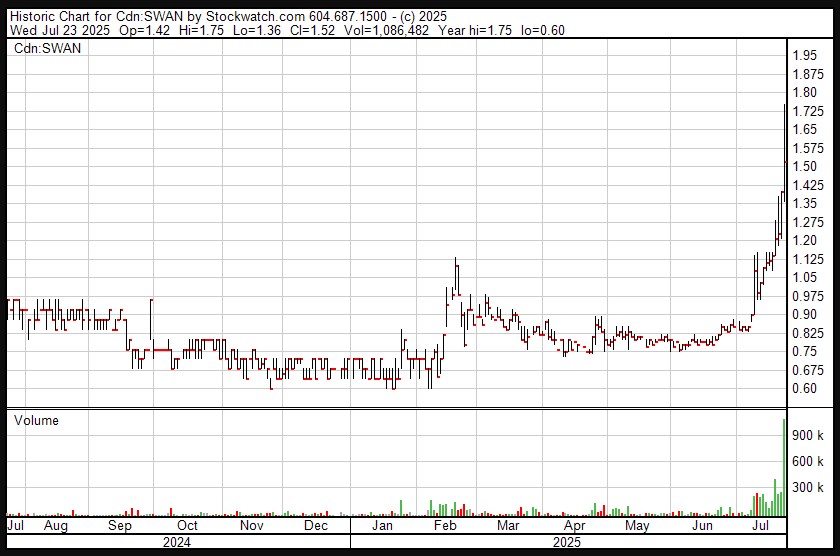This screenshot has width=840, height=556.
Task: Select the Dec month label
Action: 316,525
